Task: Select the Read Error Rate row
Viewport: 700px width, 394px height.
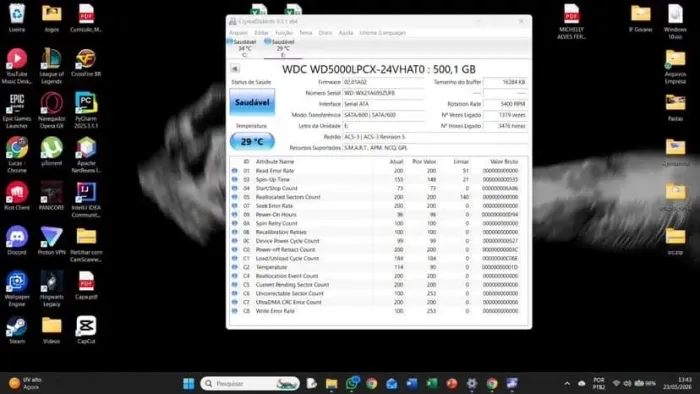Action: (x=376, y=171)
